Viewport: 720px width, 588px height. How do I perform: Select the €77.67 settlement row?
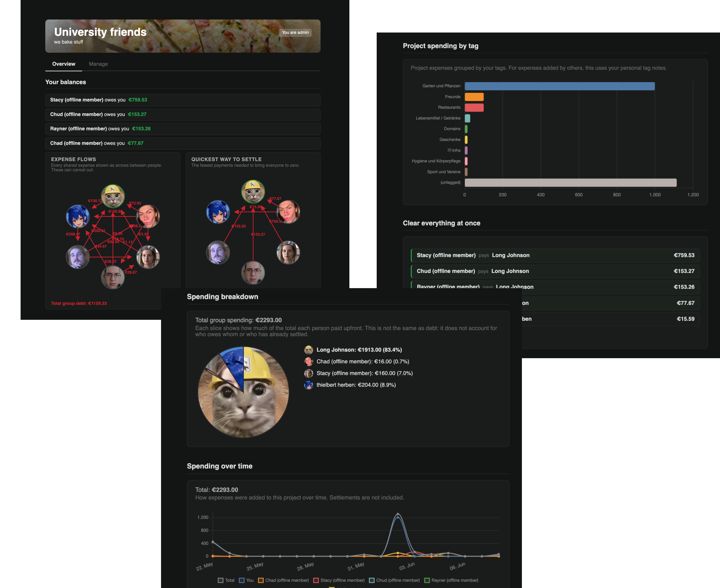tap(611, 303)
